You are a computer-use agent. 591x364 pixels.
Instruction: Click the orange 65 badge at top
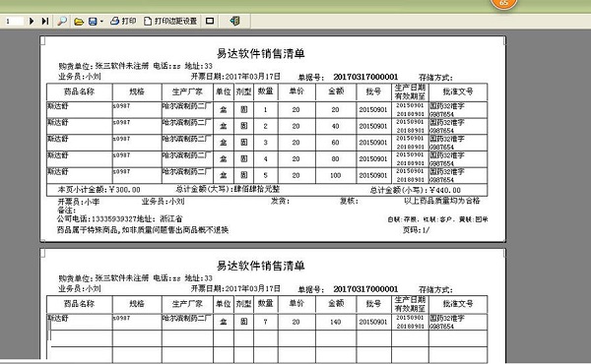(x=503, y=3)
